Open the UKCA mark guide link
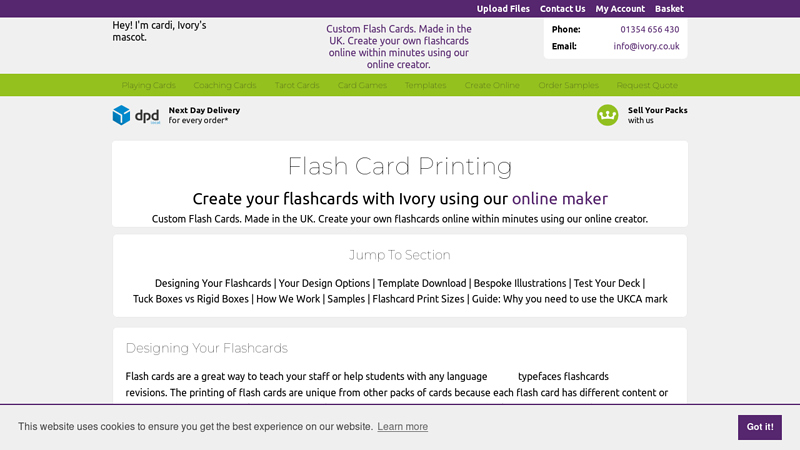Image resolution: width=800 pixels, height=450 pixels. click(x=569, y=299)
